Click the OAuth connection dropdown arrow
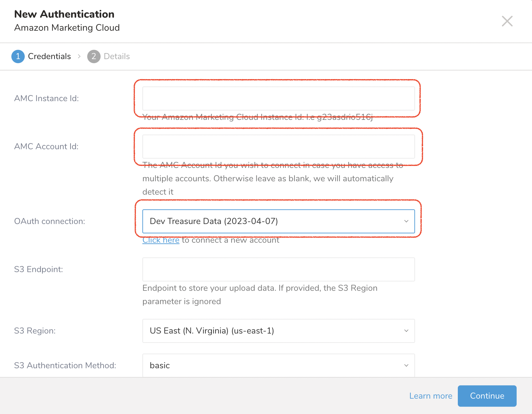Image resolution: width=532 pixels, height=414 pixels. [x=406, y=221]
